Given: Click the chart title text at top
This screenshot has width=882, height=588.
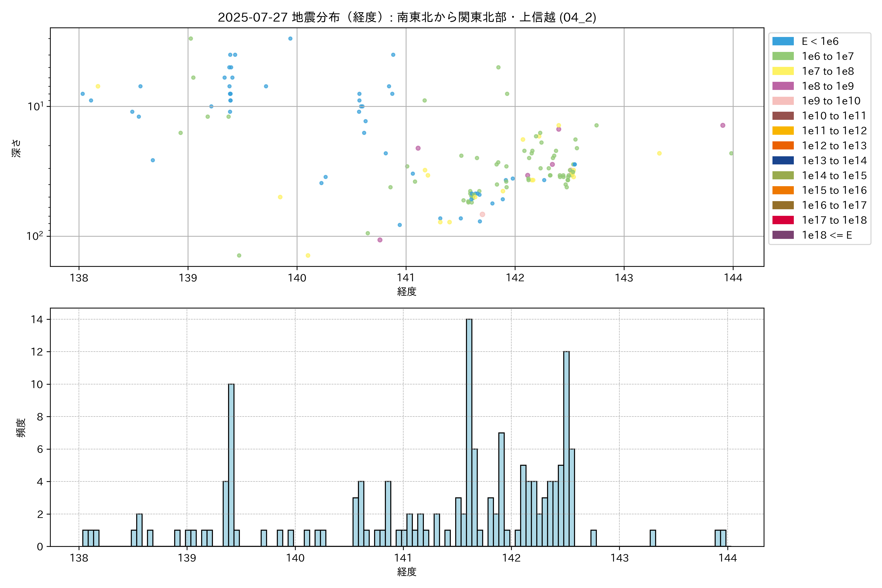Looking at the screenshot, I should [x=407, y=17].
